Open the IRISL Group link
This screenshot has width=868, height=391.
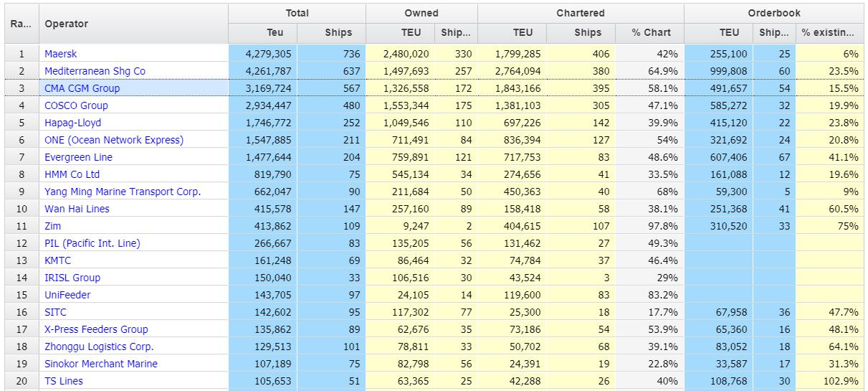[72, 278]
